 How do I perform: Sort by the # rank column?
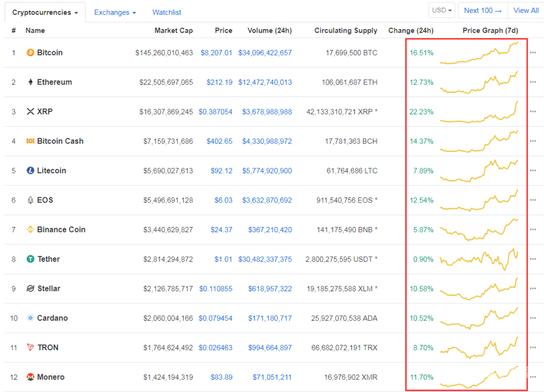[14, 30]
